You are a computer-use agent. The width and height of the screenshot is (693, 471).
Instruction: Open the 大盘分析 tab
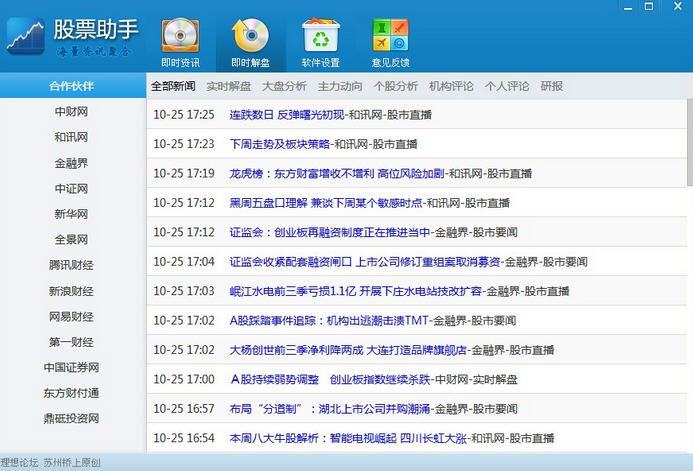tap(284, 86)
